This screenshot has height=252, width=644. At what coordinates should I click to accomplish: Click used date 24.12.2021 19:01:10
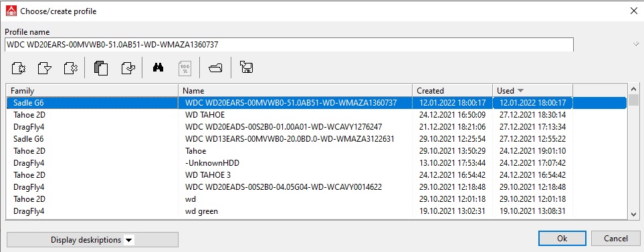coord(533,151)
